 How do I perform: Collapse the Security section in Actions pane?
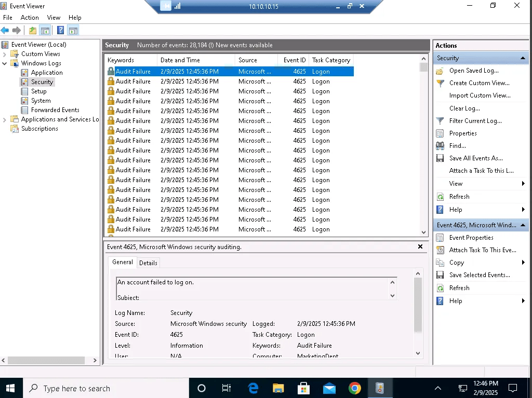click(523, 58)
